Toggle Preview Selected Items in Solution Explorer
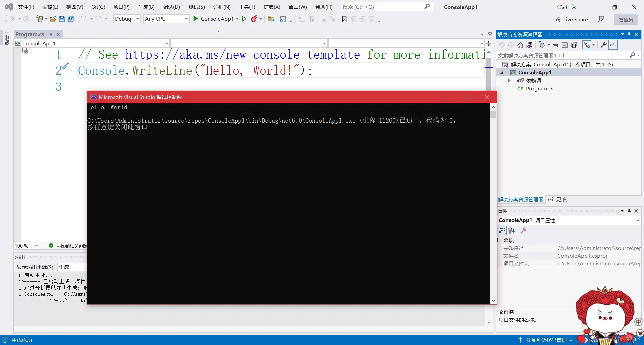This screenshot has width=644, height=345. (613, 45)
